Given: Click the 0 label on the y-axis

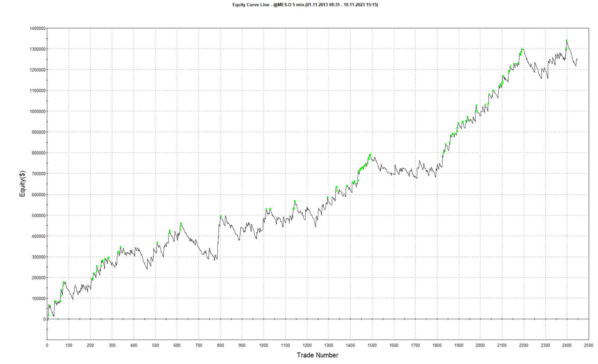Looking at the screenshot, I should click(x=45, y=319).
